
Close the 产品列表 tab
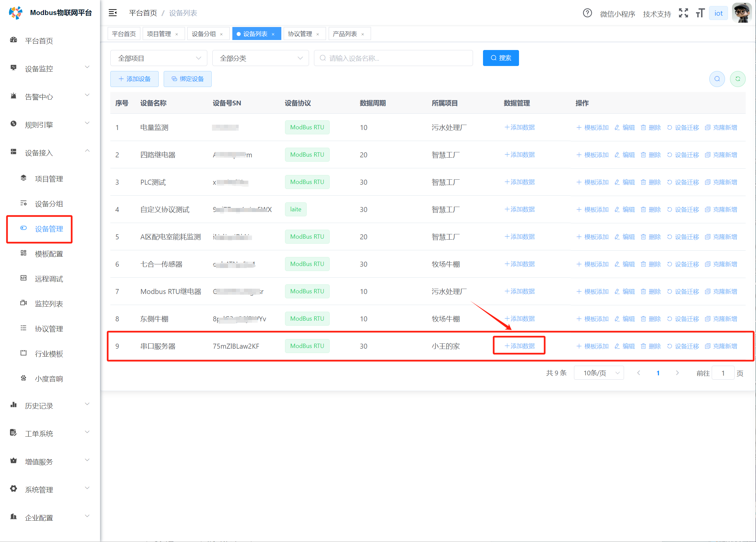tap(363, 34)
